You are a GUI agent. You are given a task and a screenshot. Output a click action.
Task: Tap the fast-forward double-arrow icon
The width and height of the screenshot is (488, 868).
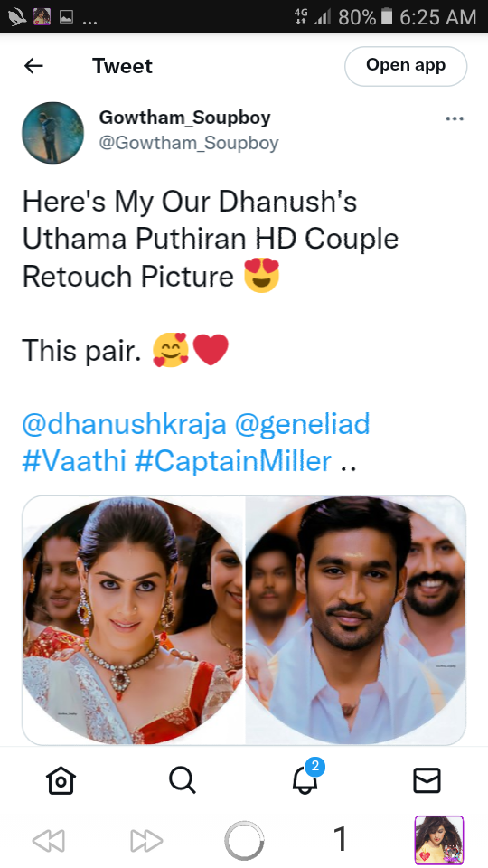click(146, 841)
